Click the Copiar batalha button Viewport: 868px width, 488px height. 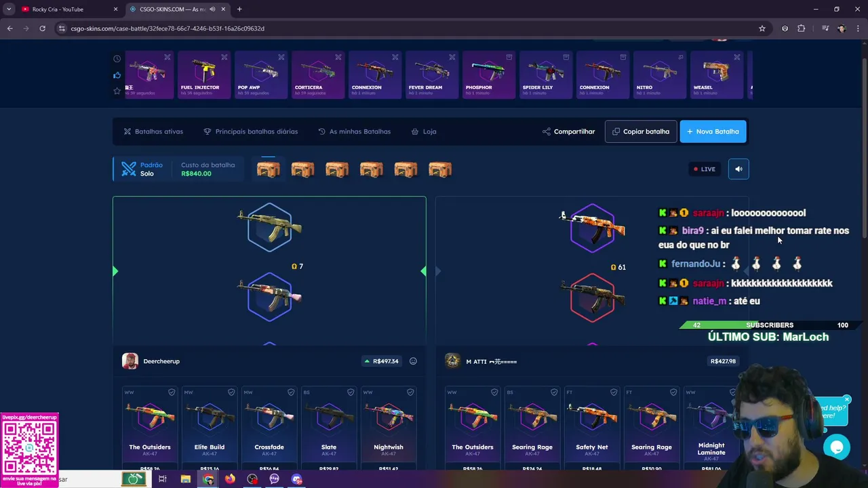pyautogui.click(x=641, y=131)
